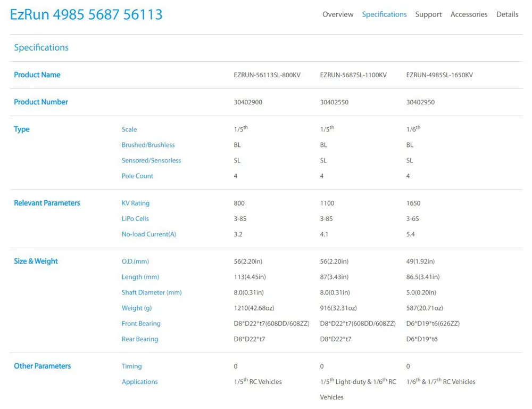Image resolution: width=532 pixels, height=409 pixels.
Task: Select the 1/6th scale value
Action: pos(413,129)
